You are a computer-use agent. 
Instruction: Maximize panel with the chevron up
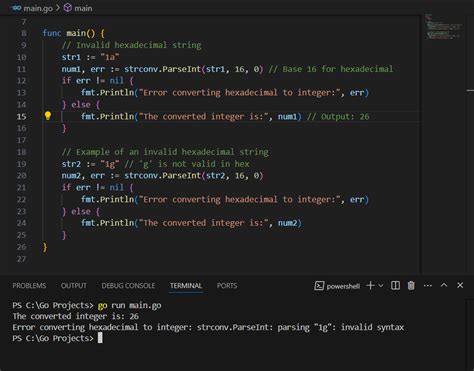(x=444, y=285)
